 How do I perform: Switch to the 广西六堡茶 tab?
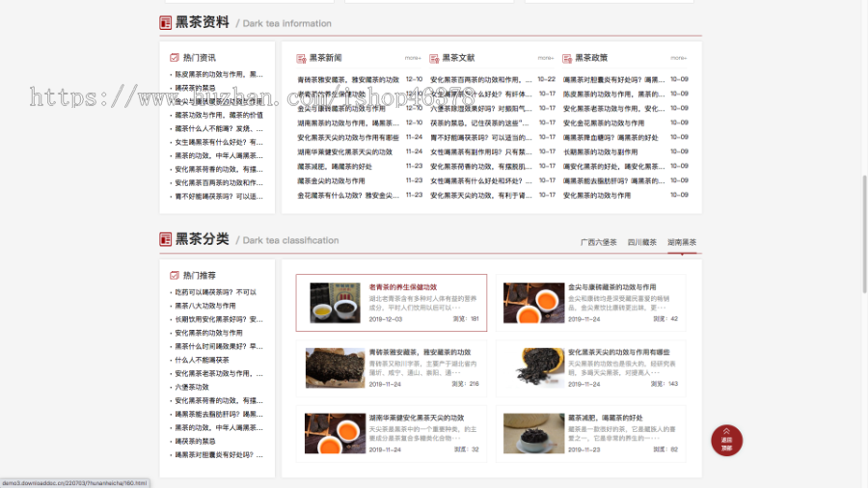click(598, 242)
